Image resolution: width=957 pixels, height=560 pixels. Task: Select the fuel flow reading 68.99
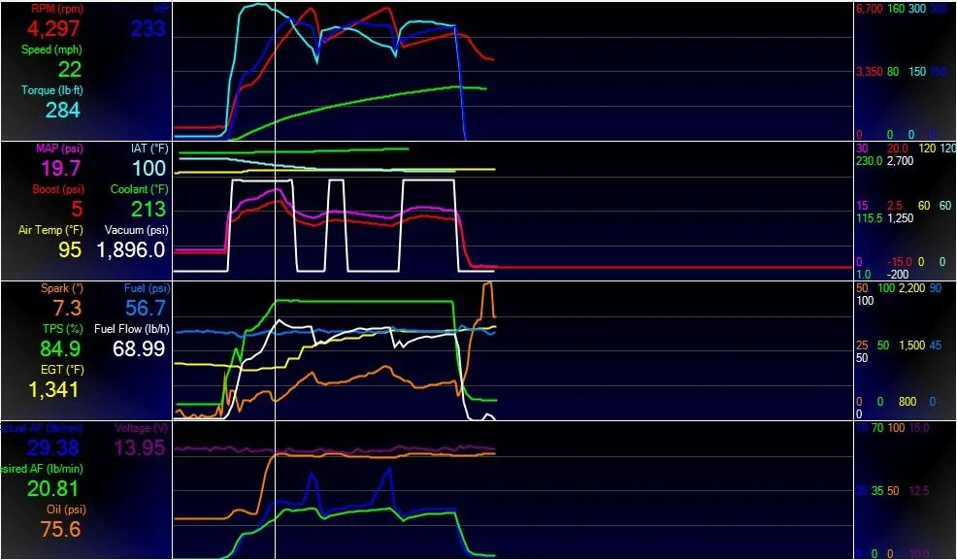139,348
